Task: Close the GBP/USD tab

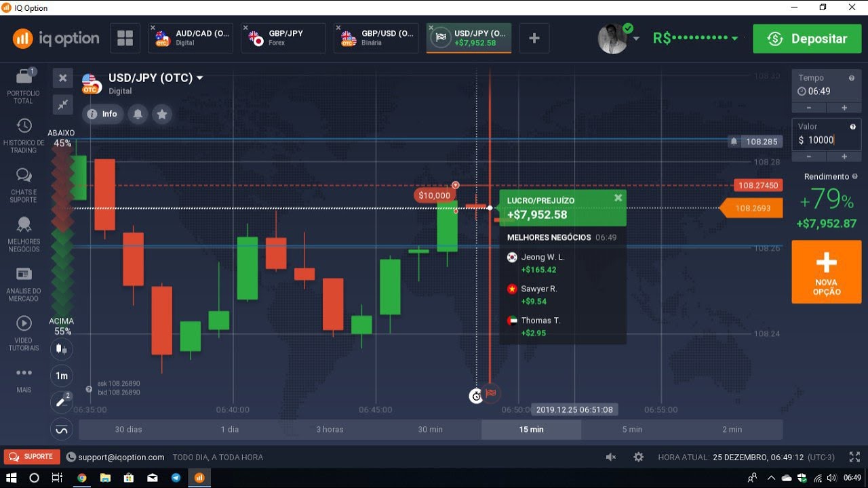Action: pyautogui.click(x=338, y=28)
